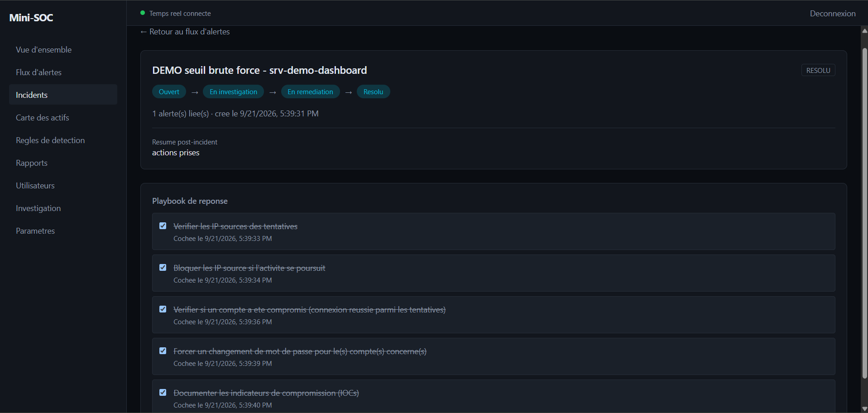Click the vertical scrollbar thumb
868x413 pixels.
coord(864,213)
